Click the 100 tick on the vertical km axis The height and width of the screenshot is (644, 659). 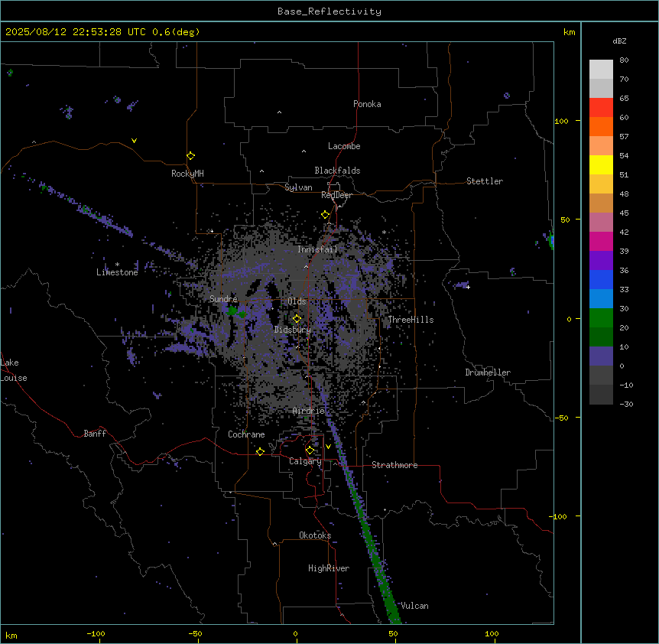[561, 121]
